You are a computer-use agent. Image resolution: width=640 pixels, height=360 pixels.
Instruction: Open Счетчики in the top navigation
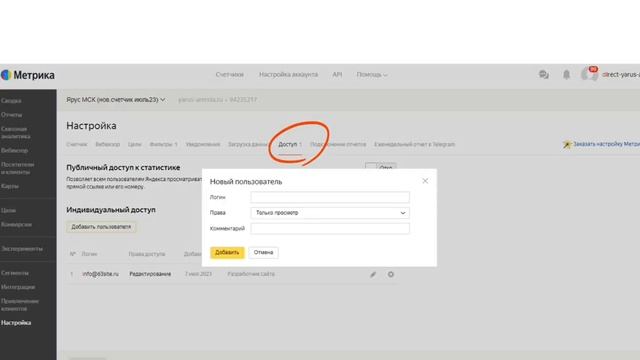click(229, 75)
